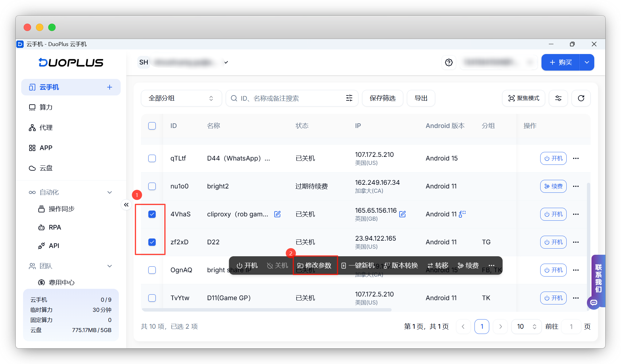This screenshot has width=621, height=364.
Task: Open the blurred account menu at top right
Action: [498, 62]
